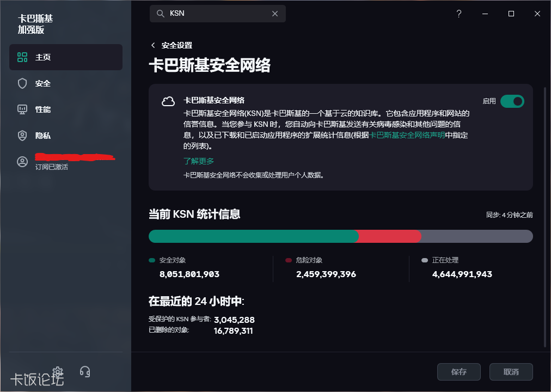This screenshot has width=551, height=392.
Task: Click the 隐私 privacy icon
Action: (x=22, y=136)
